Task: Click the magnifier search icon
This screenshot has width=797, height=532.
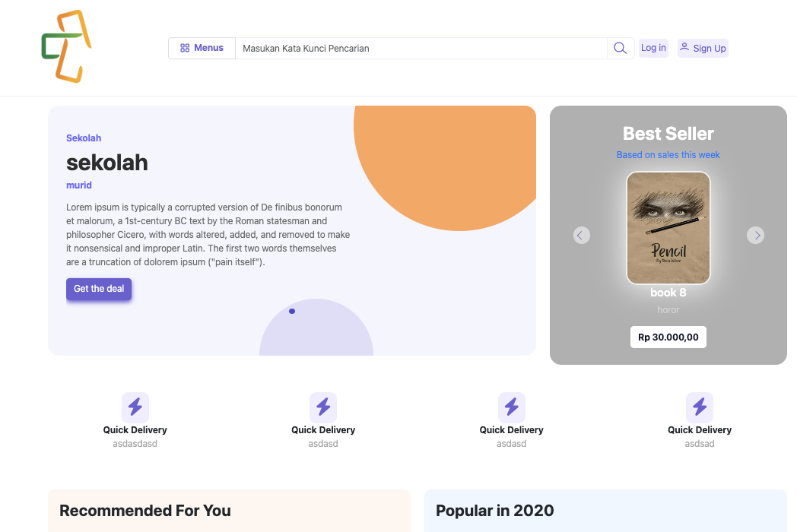Action: 620,48
